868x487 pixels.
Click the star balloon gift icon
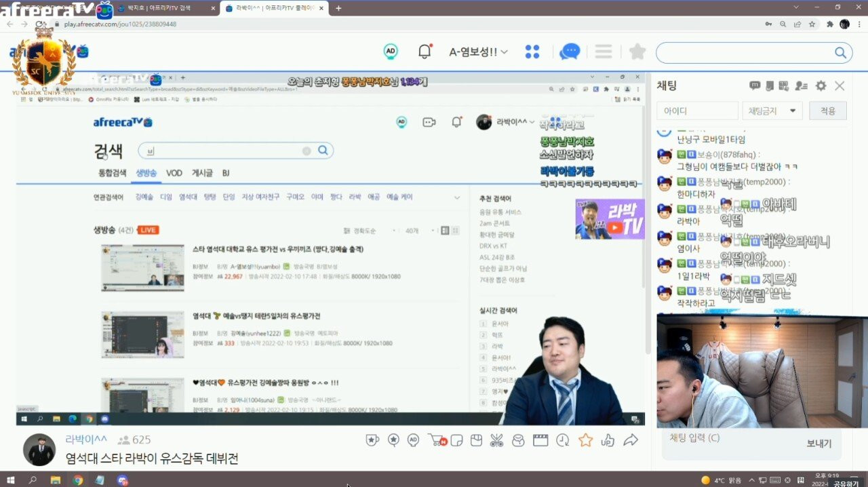[393, 440]
